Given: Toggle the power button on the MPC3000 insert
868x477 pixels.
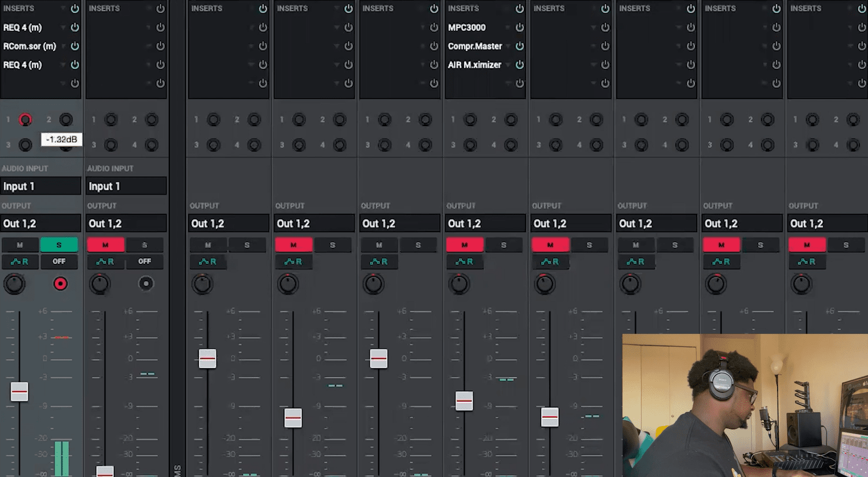Looking at the screenshot, I should (x=519, y=27).
